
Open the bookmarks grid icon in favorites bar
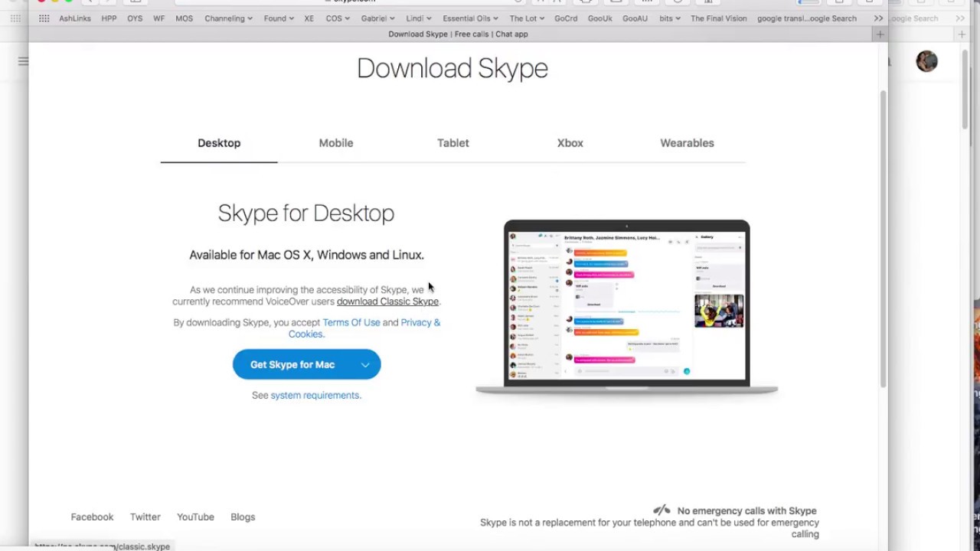point(44,18)
